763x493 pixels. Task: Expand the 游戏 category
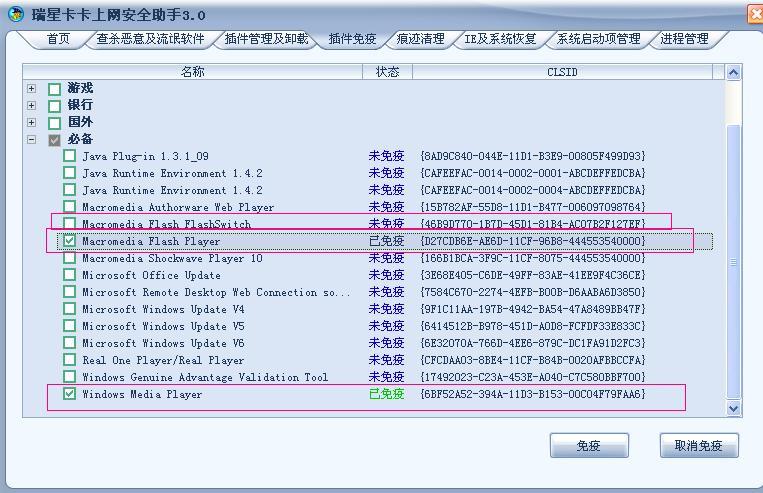point(32,89)
